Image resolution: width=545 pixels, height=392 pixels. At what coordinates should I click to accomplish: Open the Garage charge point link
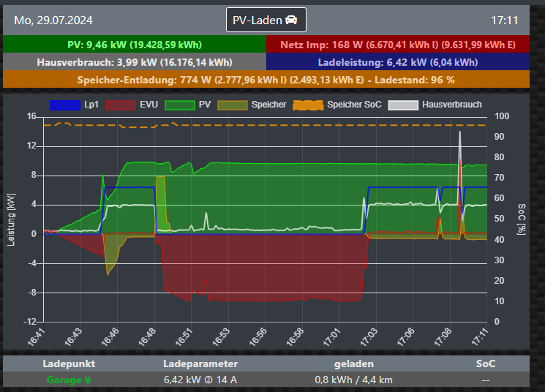coord(64,380)
